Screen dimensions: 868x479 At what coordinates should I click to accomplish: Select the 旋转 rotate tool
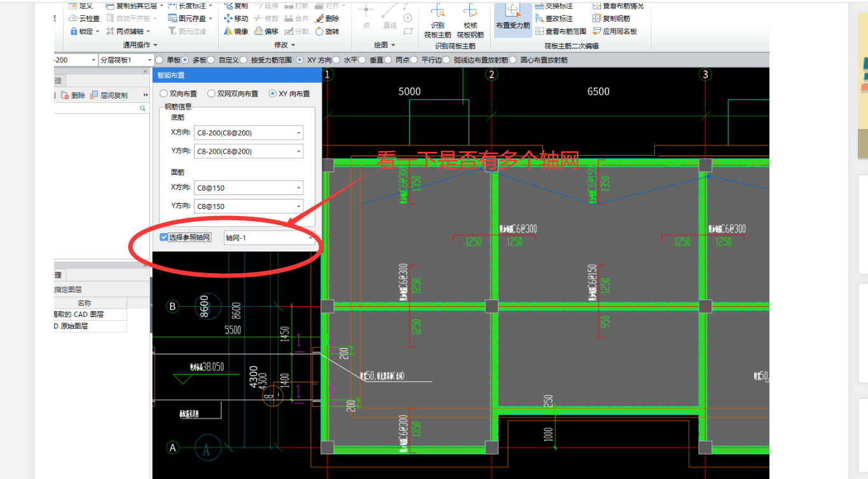[327, 31]
